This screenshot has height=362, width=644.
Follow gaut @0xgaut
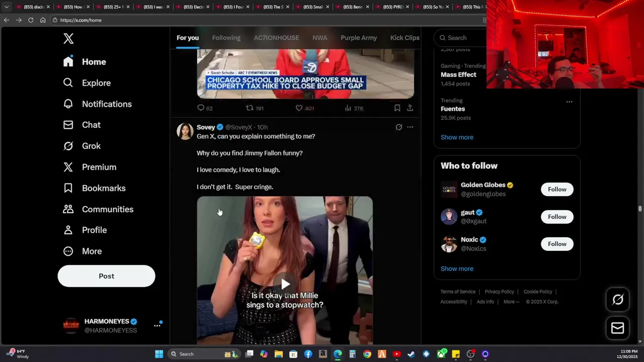coord(557,217)
